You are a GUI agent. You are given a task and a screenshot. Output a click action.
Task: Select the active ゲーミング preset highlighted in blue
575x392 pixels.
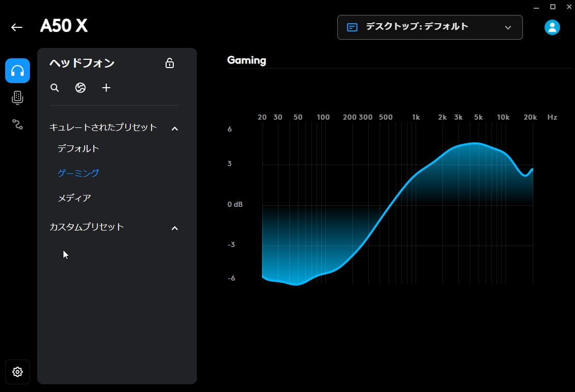click(78, 173)
